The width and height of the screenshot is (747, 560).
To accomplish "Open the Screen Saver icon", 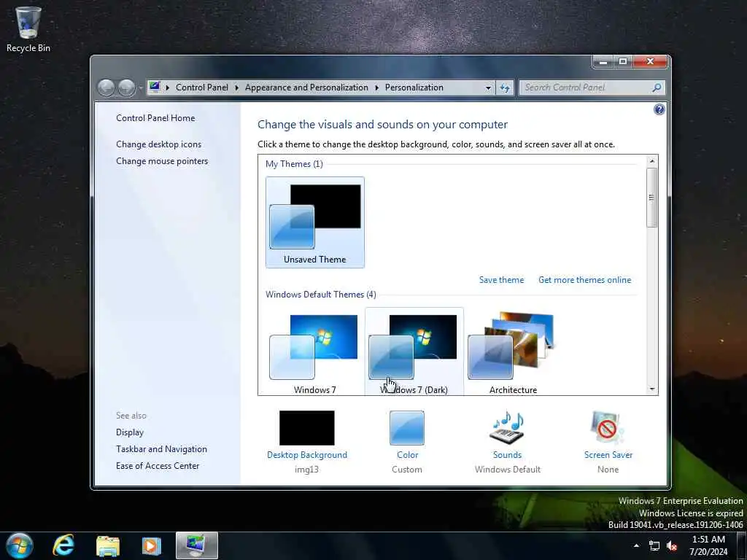I will coord(608,427).
